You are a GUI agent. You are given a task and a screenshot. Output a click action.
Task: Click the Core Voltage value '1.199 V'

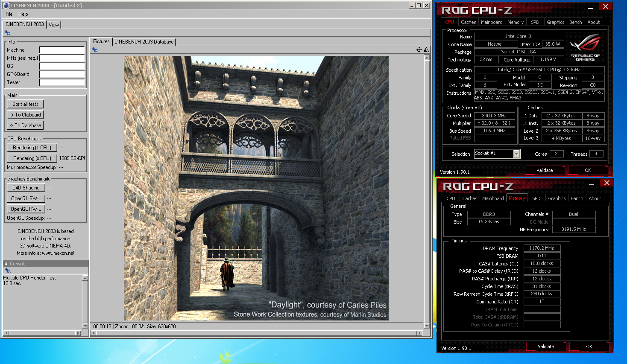point(548,59)
